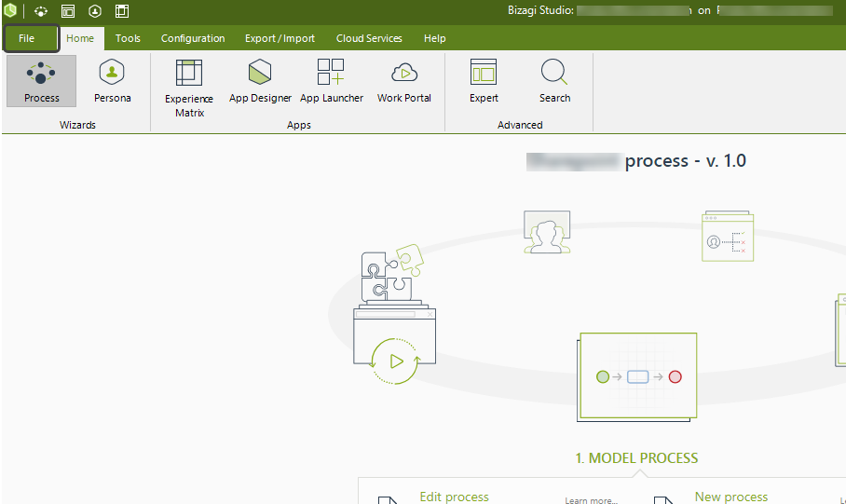This screenshot has height=504, width=846.
Task: Open the File menu
Action: click(x=27, y=38)
